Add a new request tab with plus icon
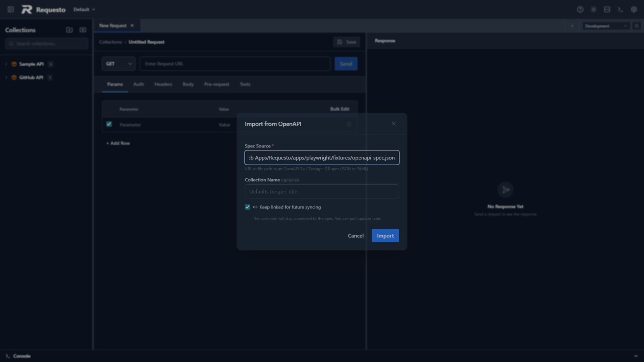 point(572,26)
